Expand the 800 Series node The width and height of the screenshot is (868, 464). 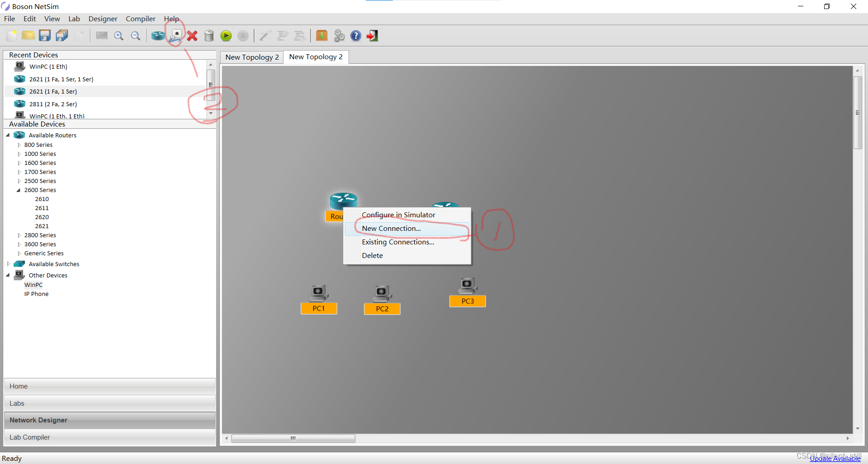[x=19, y=145]
